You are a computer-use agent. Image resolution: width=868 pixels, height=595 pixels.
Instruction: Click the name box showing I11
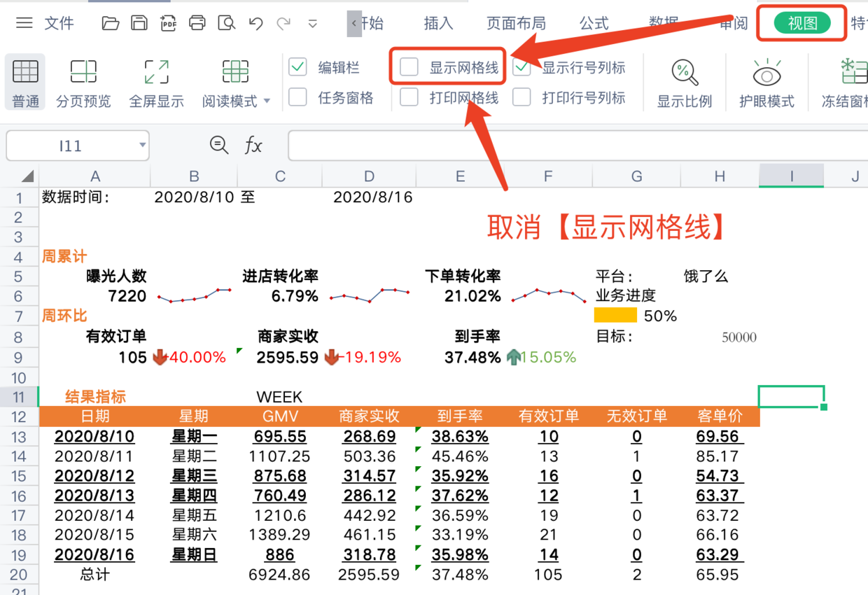click(70, 146)
